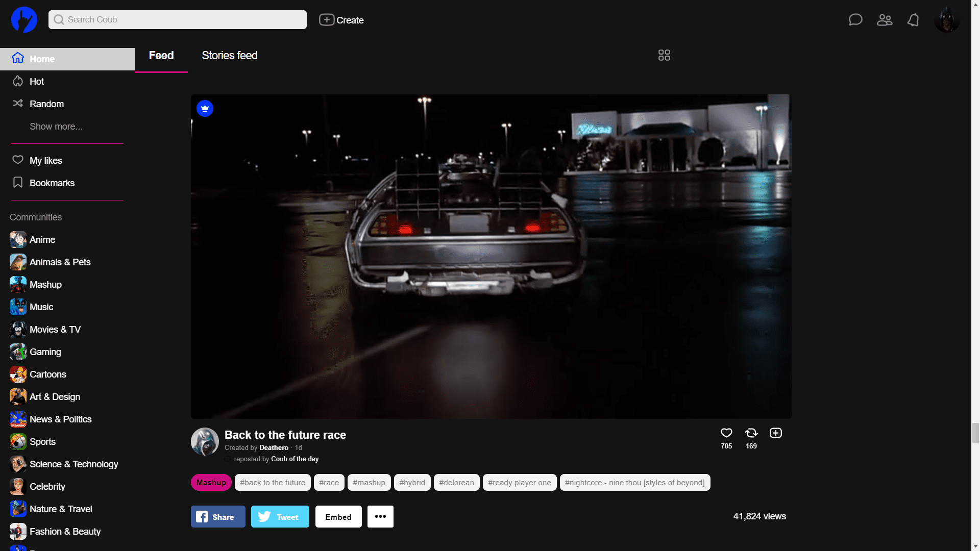Open the Deathero creator link
The height and width of the screenshot is (551, 980).
click(x=274, y=448)
